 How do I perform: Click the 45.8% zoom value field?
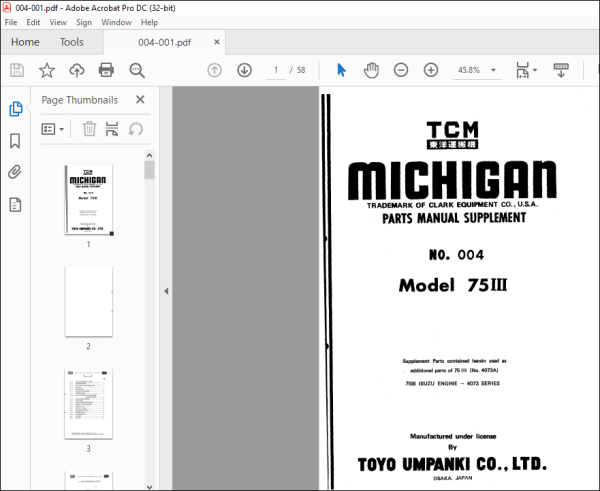469,70
